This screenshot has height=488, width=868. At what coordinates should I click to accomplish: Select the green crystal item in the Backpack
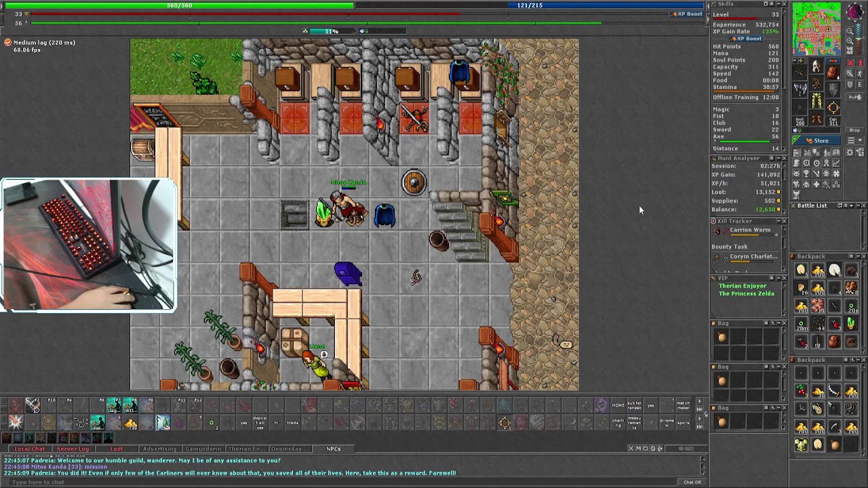coord(851,324)
